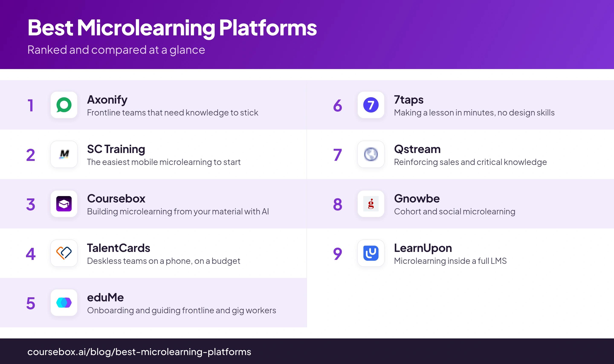
Task: Select the eduMe platform name
Action: click(x=106, y=298)
